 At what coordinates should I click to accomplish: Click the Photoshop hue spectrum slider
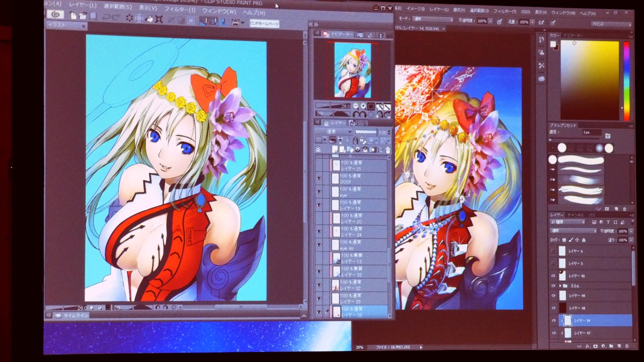pos(627,80)
